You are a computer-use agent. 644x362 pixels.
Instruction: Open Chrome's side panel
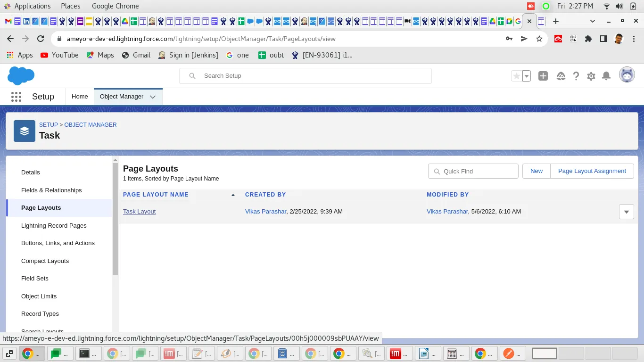pos(603,39)
